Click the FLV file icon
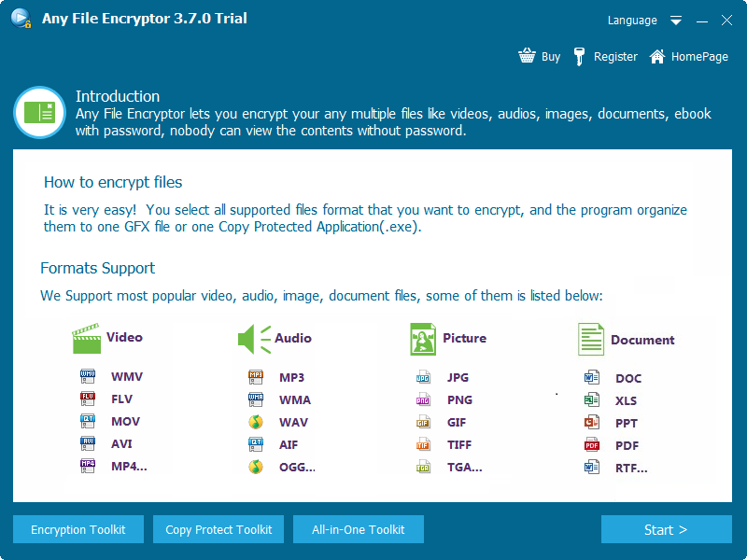 88,399
